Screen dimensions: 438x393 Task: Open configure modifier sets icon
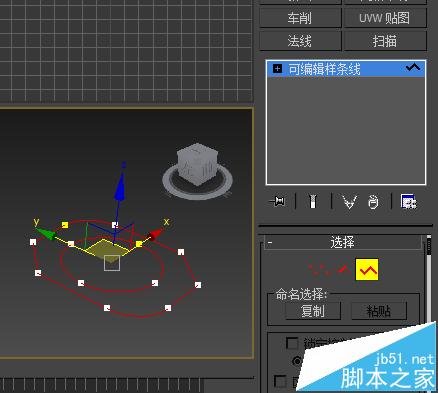click(409, 201)
